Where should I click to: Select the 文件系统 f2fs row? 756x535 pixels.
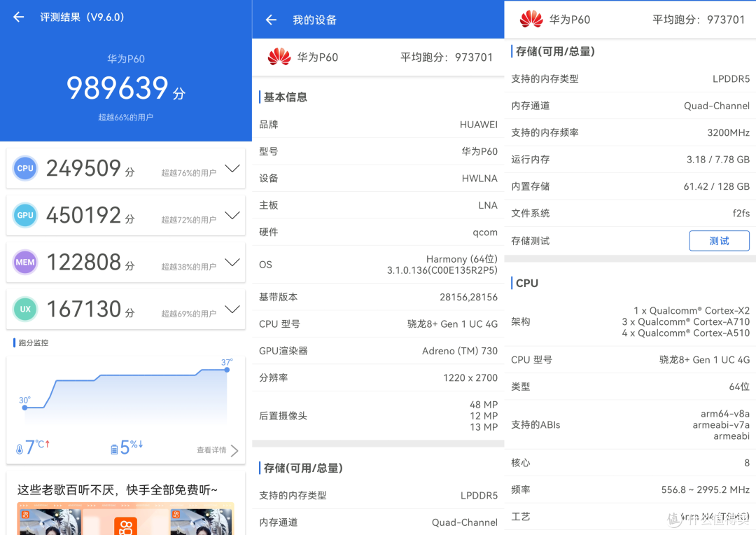click(630, 213)
